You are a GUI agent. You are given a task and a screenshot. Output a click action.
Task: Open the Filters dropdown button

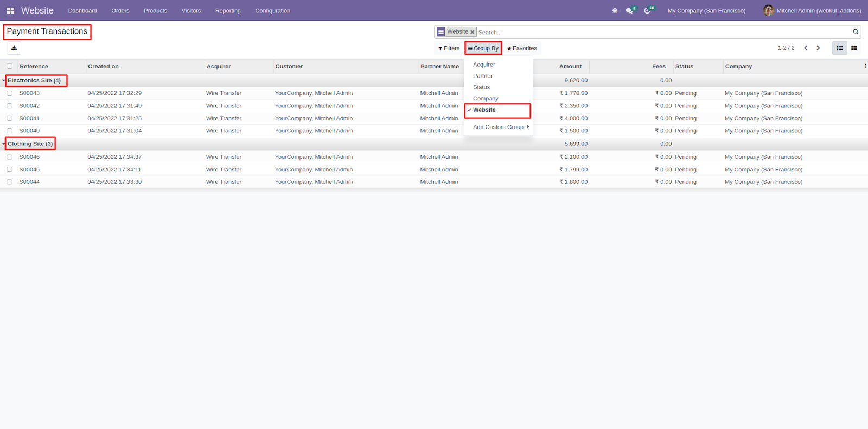(449, 48)
